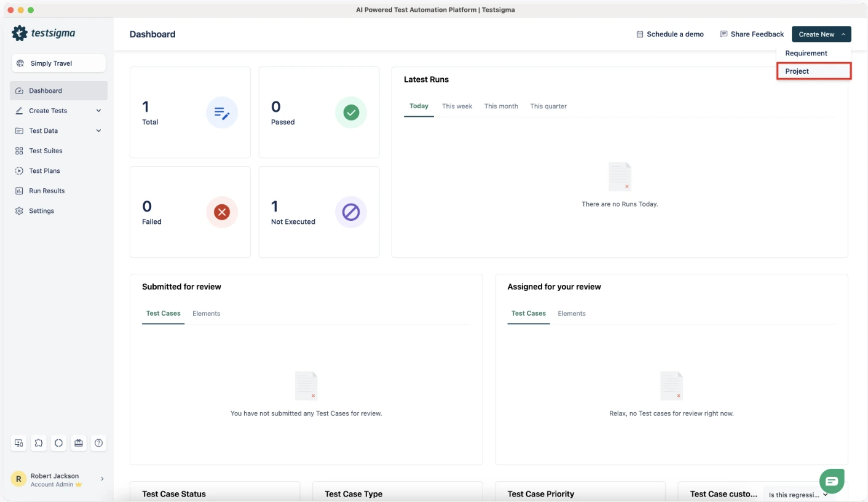Open Test Suites from sidebar
The width and height of the screenshot is (868, 502).
tap(45, 151)
